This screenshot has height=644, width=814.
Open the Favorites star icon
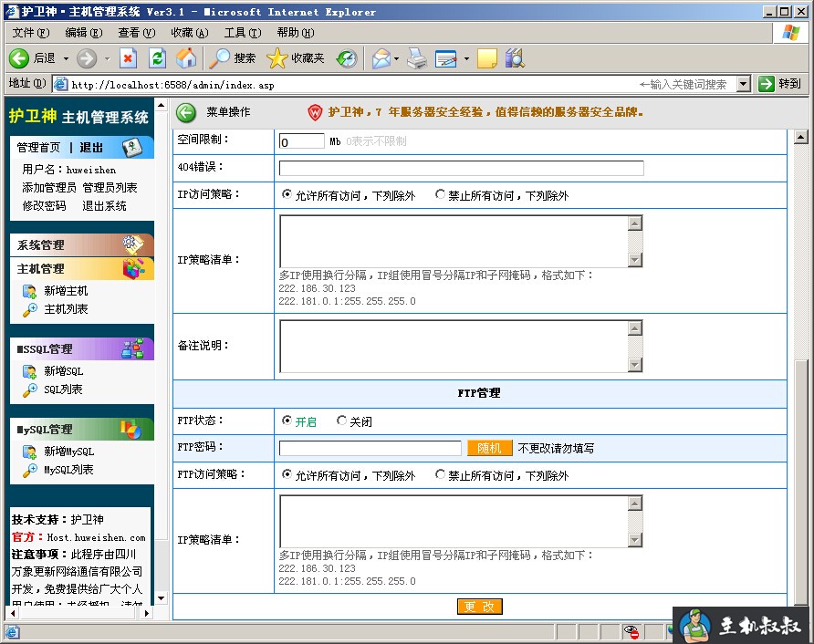click(277, 58)
